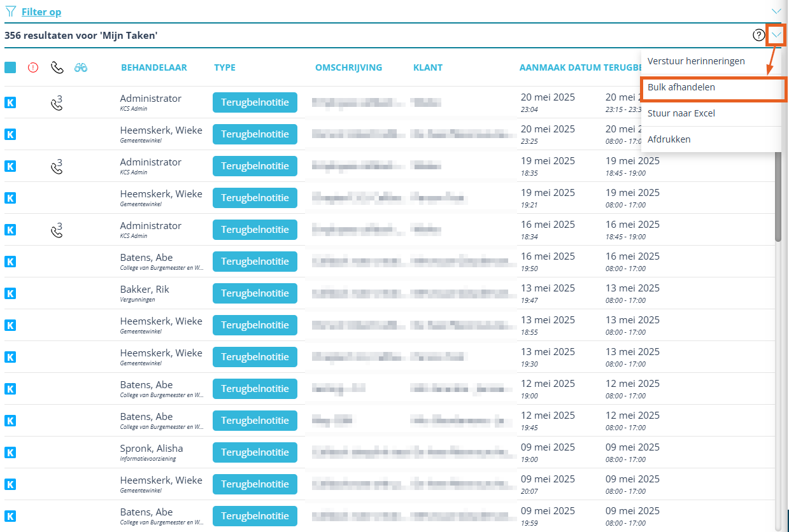This screenshot has height=532, width=789.
Task: Open the Terugbelnotitie button on the Heemskerk 19:21 row
Action: tap(255, 198)
